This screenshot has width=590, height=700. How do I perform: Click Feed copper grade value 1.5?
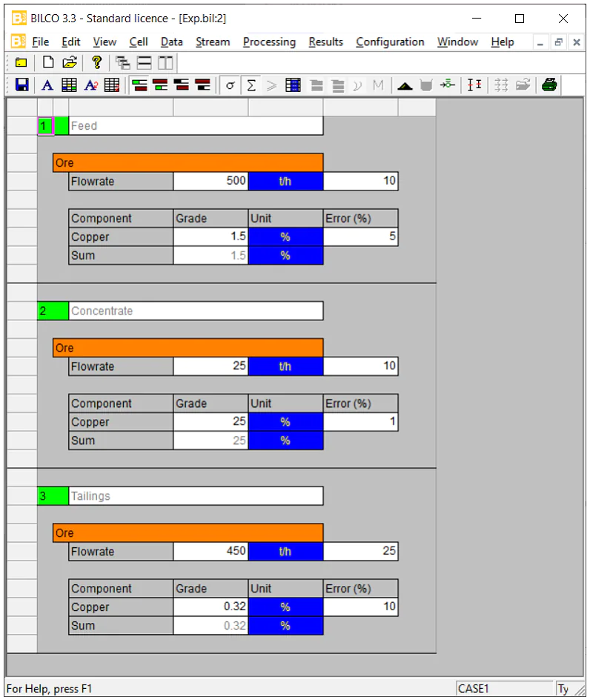[x=211, y=237]
